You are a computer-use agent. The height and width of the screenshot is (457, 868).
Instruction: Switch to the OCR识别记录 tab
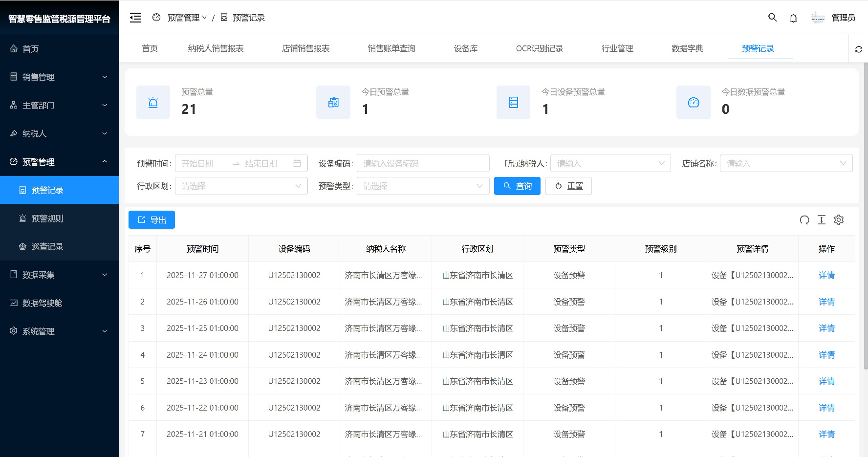coord(539,48)
